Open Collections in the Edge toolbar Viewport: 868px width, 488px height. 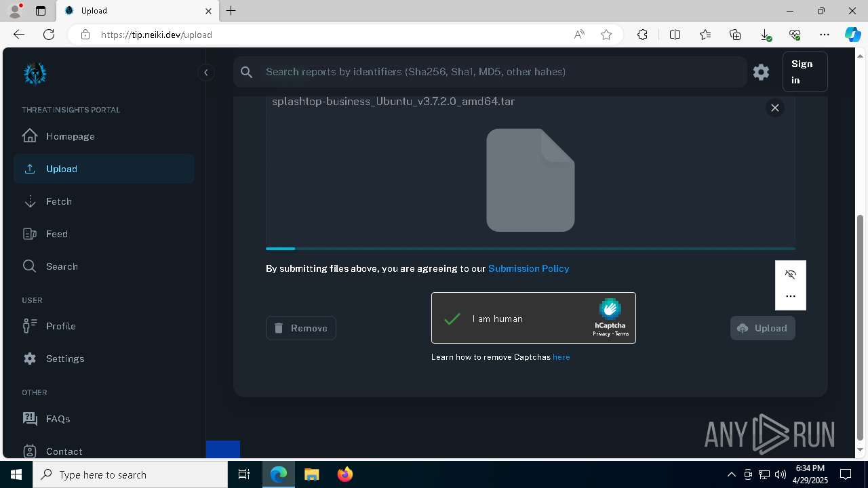click(x=735, y=35)
